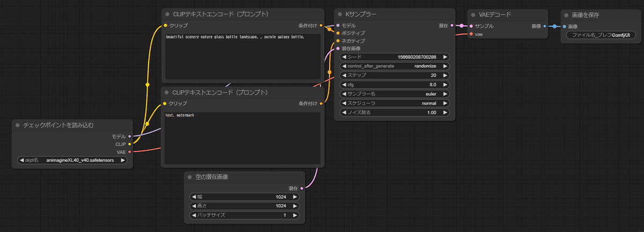Increase the 幅 width with its right arrow
The image size is (644, 232).
pyautogui.click(x=294, y=197)
